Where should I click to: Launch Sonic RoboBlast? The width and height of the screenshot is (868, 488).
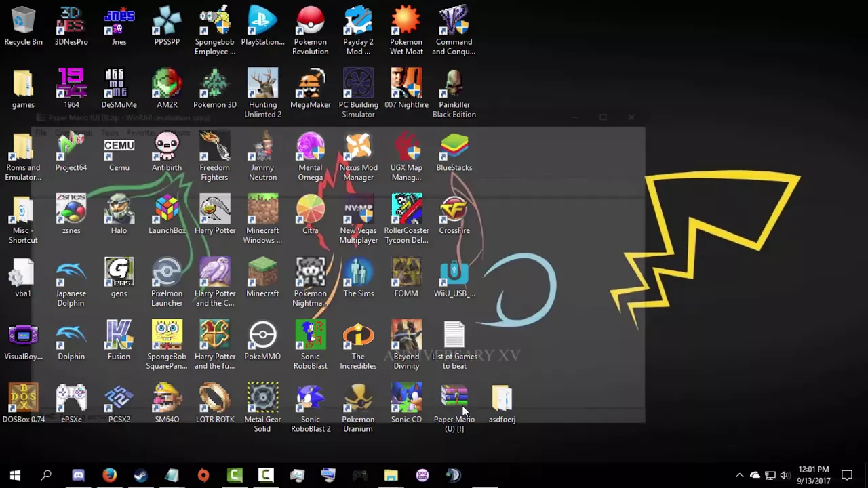click(x=311, y=346)
